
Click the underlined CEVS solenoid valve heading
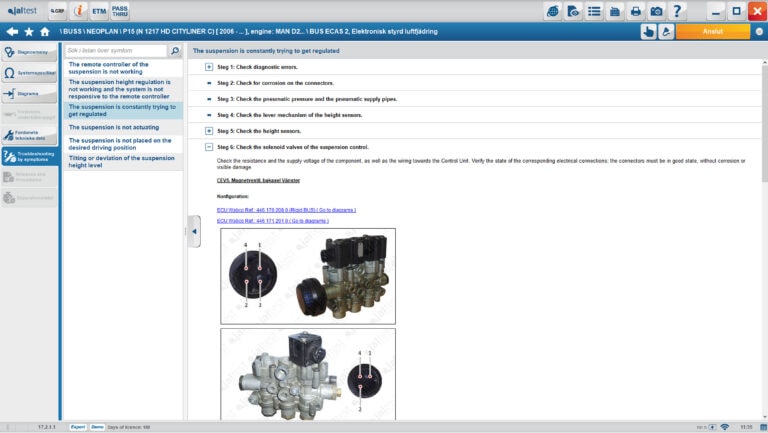point(258,180)
